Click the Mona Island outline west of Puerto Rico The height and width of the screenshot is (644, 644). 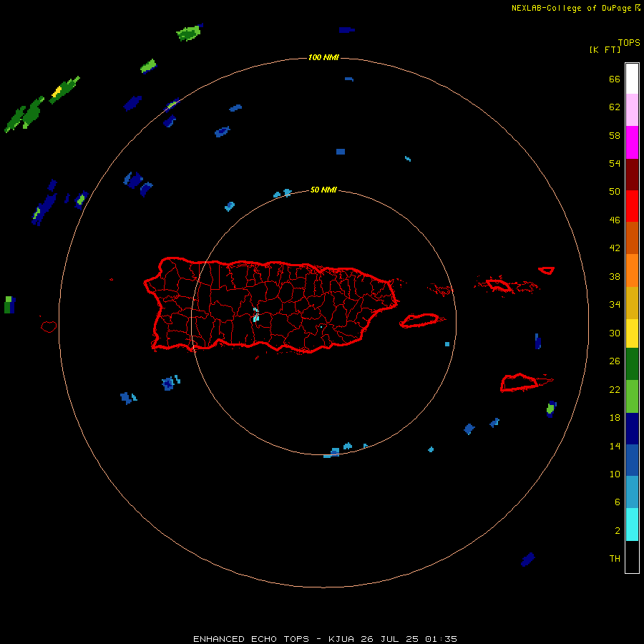click(49, 326)
